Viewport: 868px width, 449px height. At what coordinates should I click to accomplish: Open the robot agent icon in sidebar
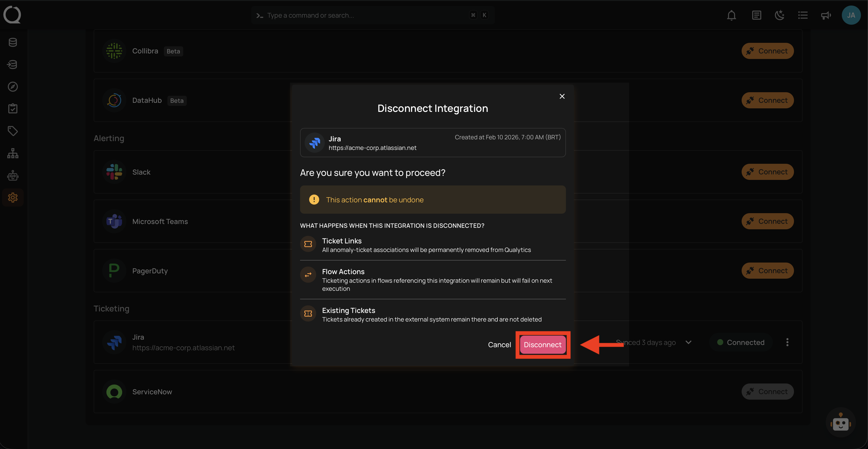13,175
